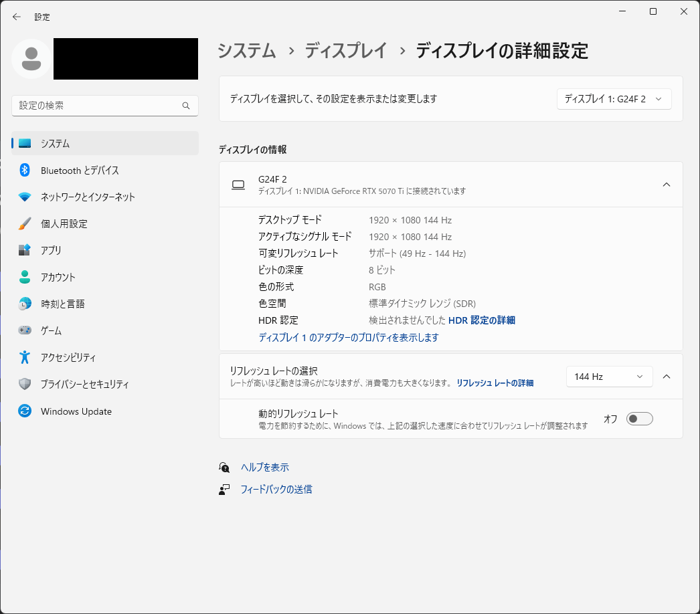Toggle the 動的リフレッシュ レート switch

(x=639, y=419)
